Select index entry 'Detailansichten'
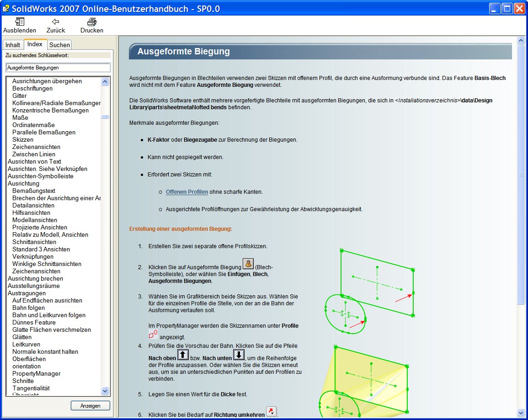This screenshot has width=528, height=420. point(33,205)
